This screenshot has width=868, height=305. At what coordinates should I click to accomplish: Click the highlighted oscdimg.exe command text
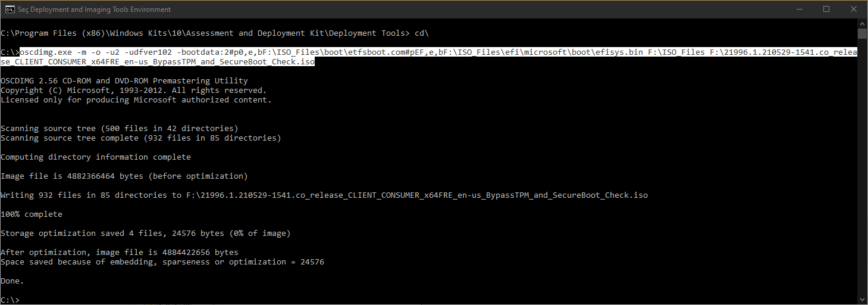438,57
